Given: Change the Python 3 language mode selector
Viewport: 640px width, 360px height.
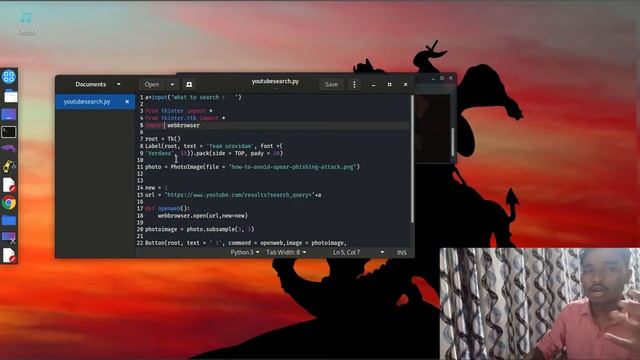Looking at the screenshot, I should pos(244,253).
